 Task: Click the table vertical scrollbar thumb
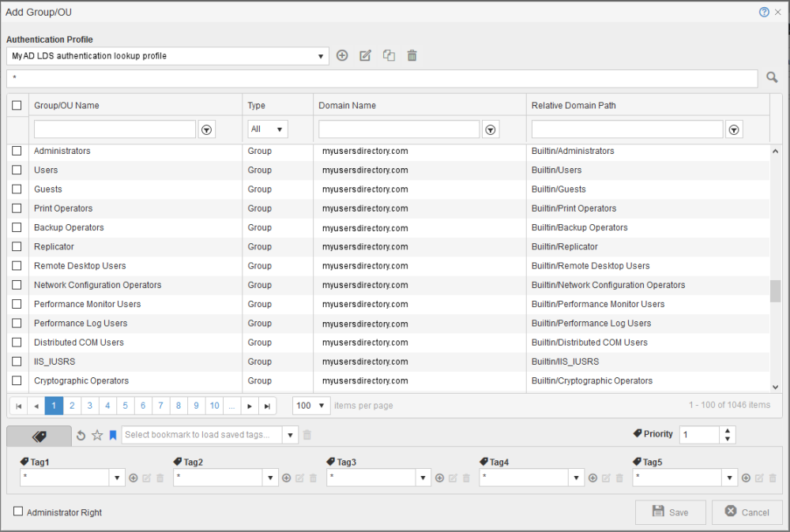click(x=776, y=291)
